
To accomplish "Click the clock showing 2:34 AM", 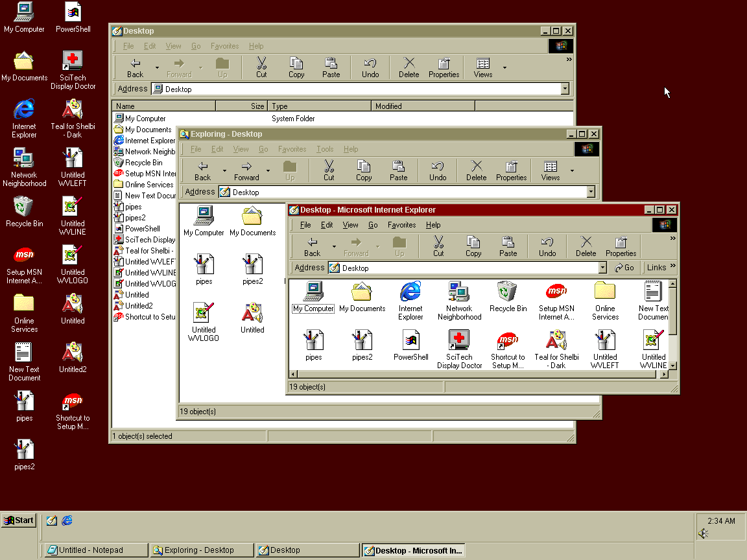I will pyautogui.click(x=721, y=521).
